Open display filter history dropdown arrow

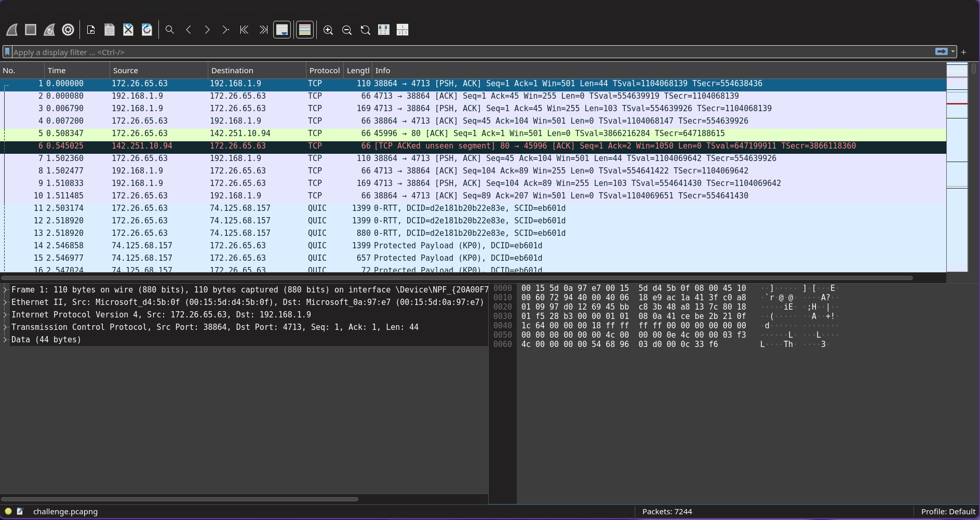(953, 52)
